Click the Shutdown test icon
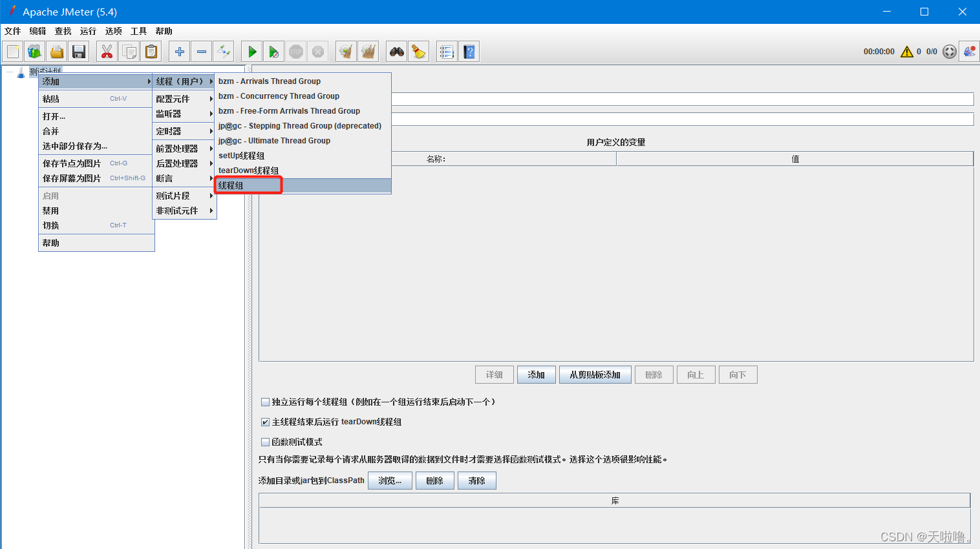 (x=318, y=52)
